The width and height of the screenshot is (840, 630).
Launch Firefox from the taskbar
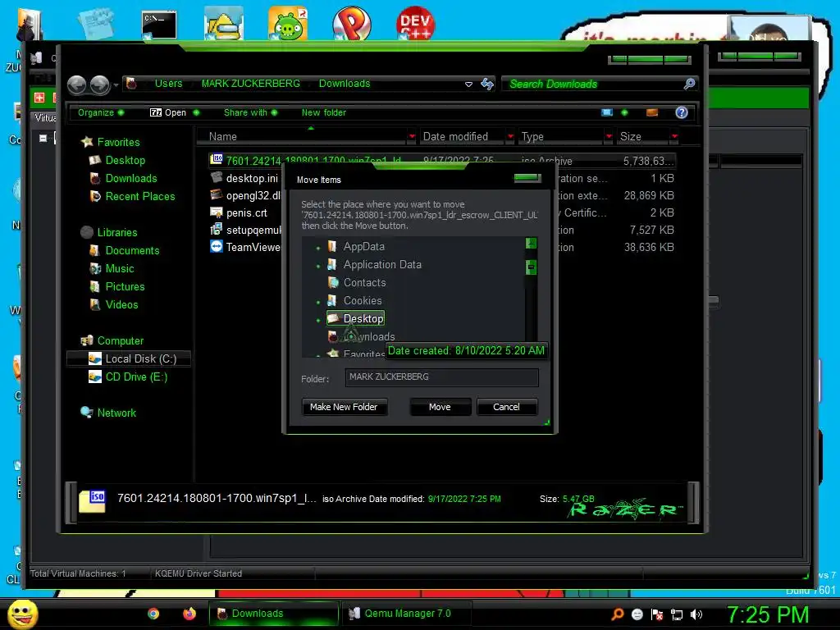click(x=189, y=614)
